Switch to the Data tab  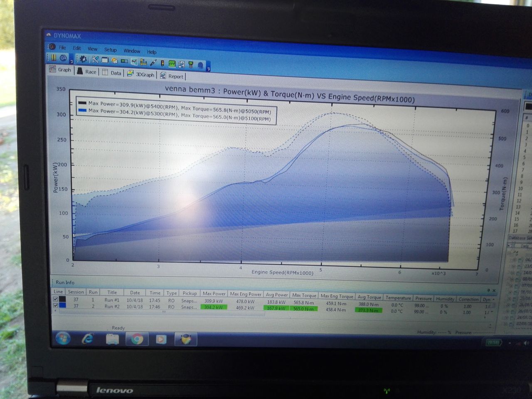112,73
